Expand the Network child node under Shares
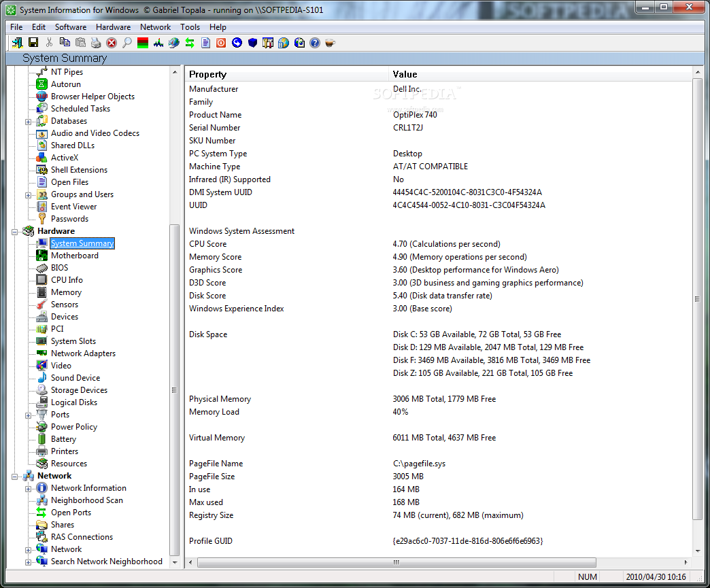 tap(28, 550)
